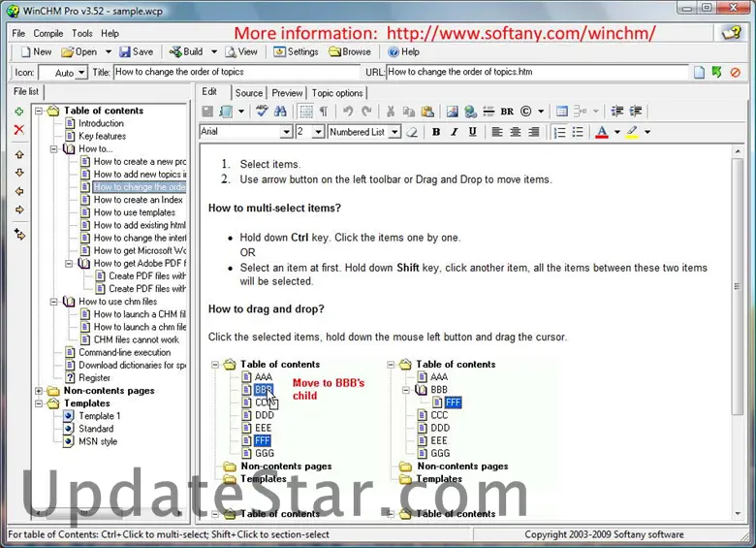This screenshot has height=548, width=756.
Task: Click the undo icon
Action: coord(348,112)
